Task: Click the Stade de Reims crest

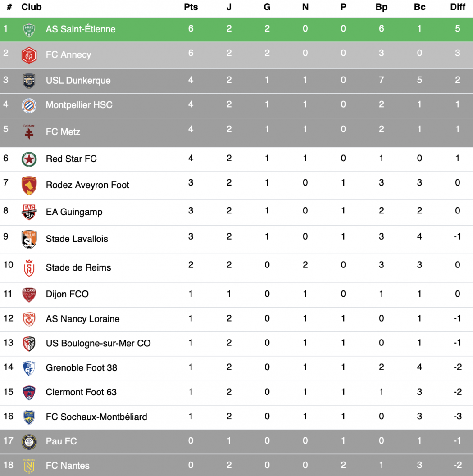Action: (29, 268)
